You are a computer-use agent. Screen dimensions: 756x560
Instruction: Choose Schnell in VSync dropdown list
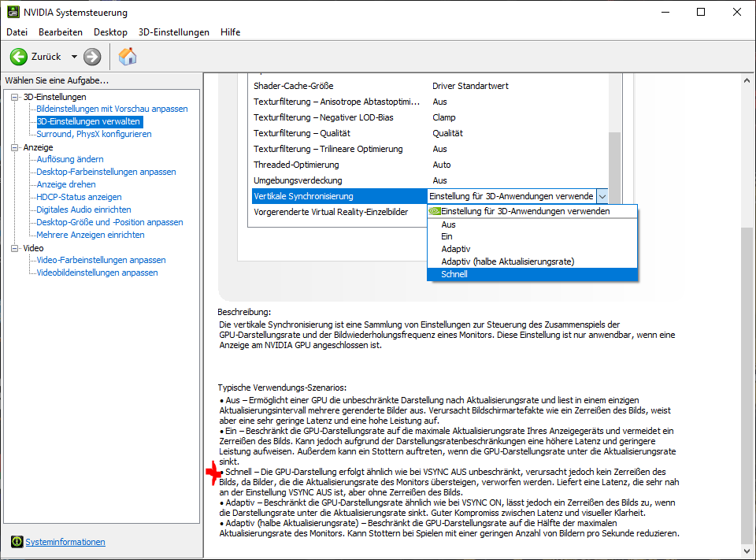pos(532,274)
